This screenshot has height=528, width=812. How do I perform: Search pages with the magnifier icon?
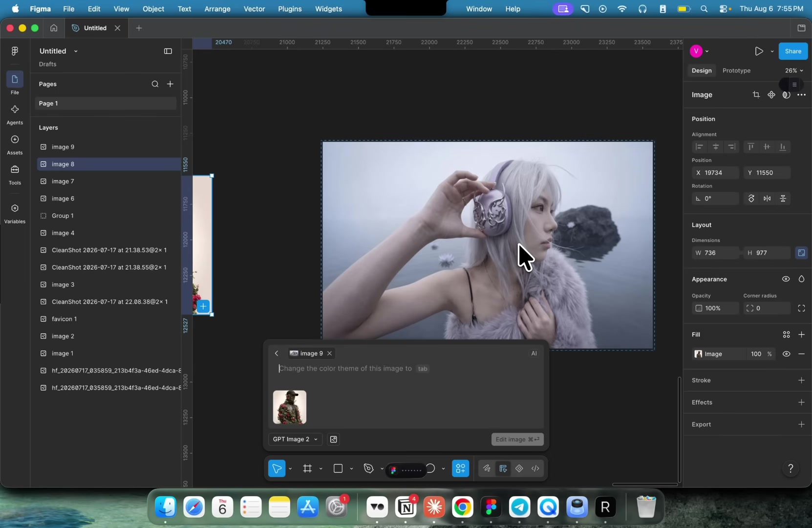[x=155, y=84]
